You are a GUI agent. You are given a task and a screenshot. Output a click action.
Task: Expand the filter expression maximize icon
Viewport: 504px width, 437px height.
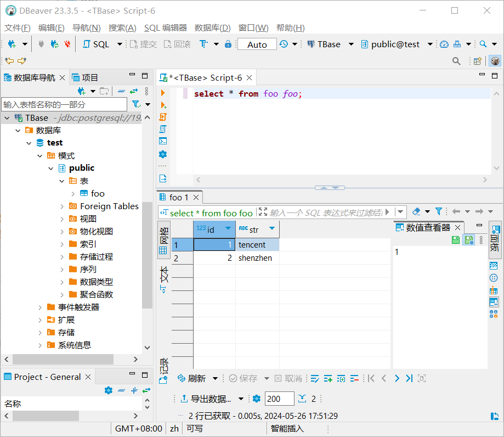click(x=263, y=212)
